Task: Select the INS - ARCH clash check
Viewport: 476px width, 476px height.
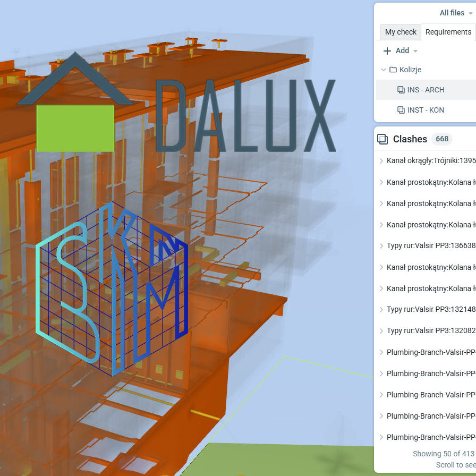Action: [426, 90]
